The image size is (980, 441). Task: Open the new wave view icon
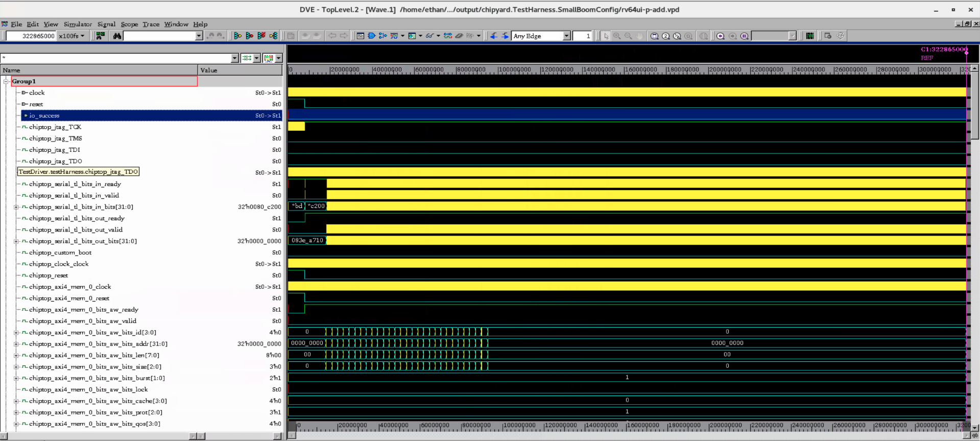coord(394,36)
